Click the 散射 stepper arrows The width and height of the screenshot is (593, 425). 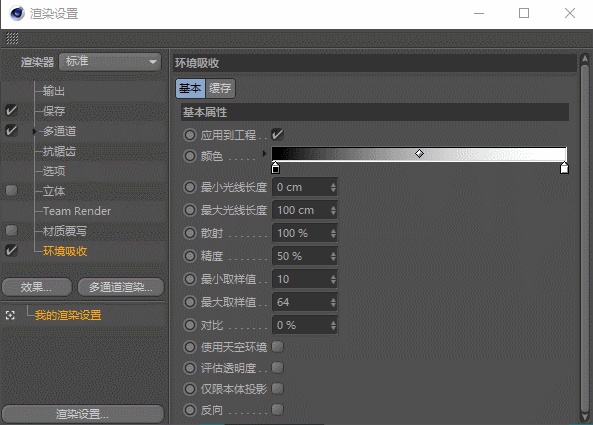[333, 233]
